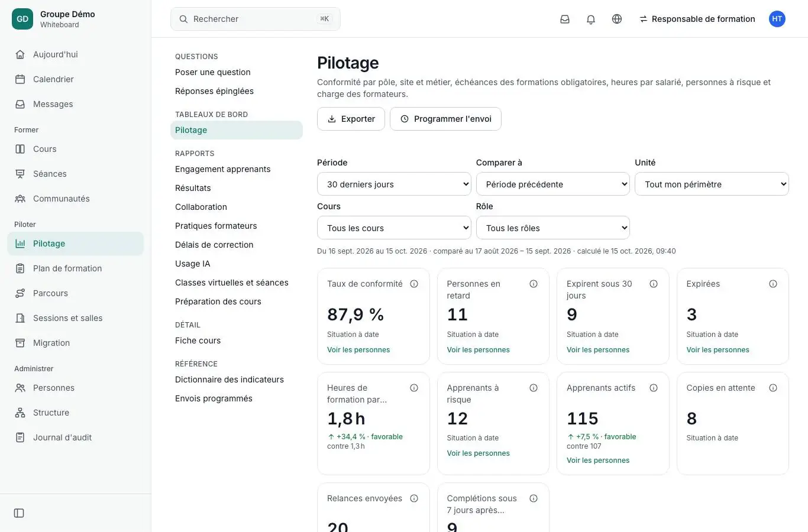808x532 pixels.
Task: Switch role via Responsable de formation
Action: [697, 19]
